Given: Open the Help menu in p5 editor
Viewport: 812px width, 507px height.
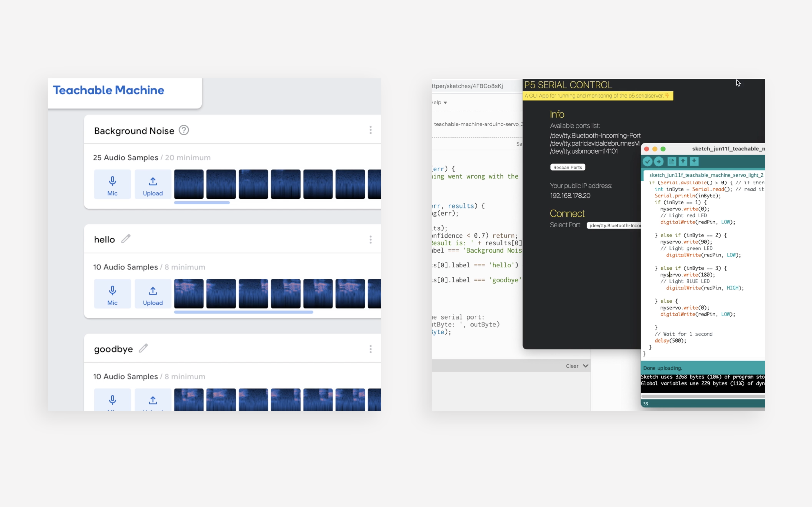Looking at the screenshot, I should tap(439, 103).
